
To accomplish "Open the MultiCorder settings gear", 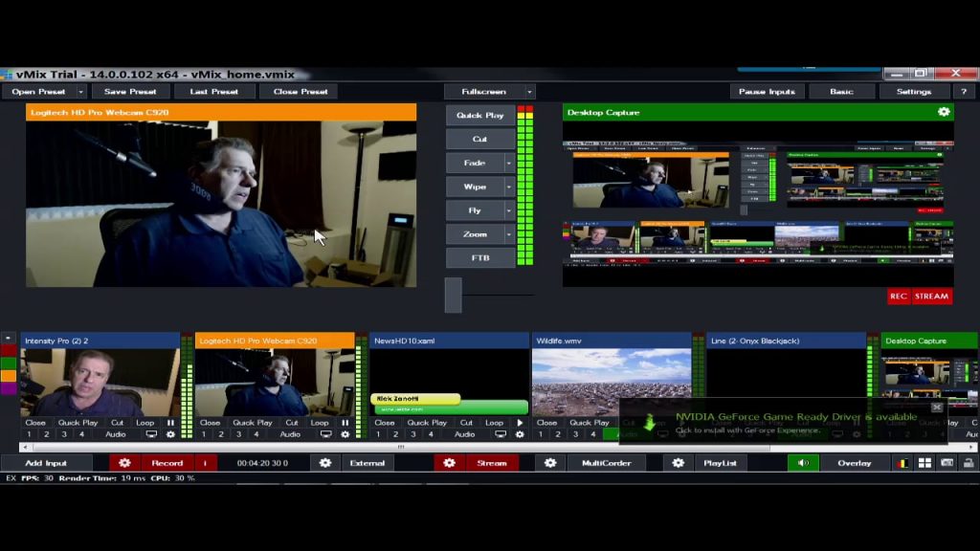I will pos(550,463).
